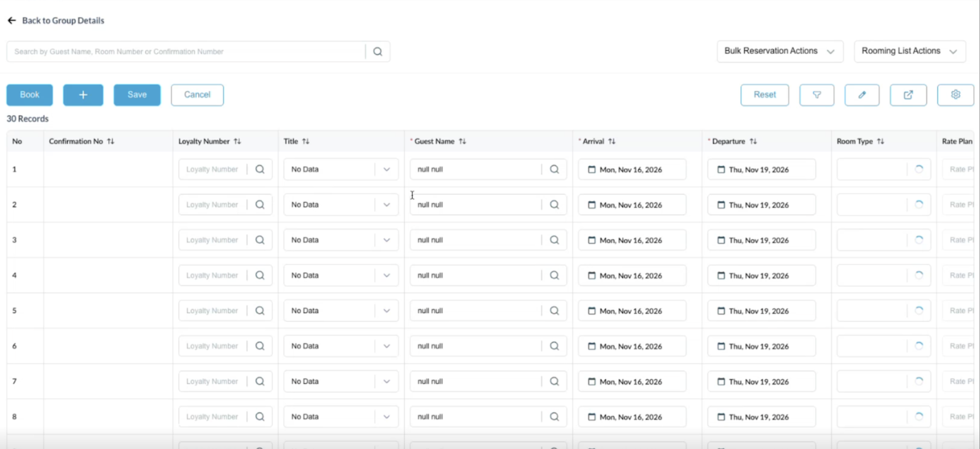The image size is (980, 449).
Task: Click the pencil edit icon button
Action: coord(861,95)
